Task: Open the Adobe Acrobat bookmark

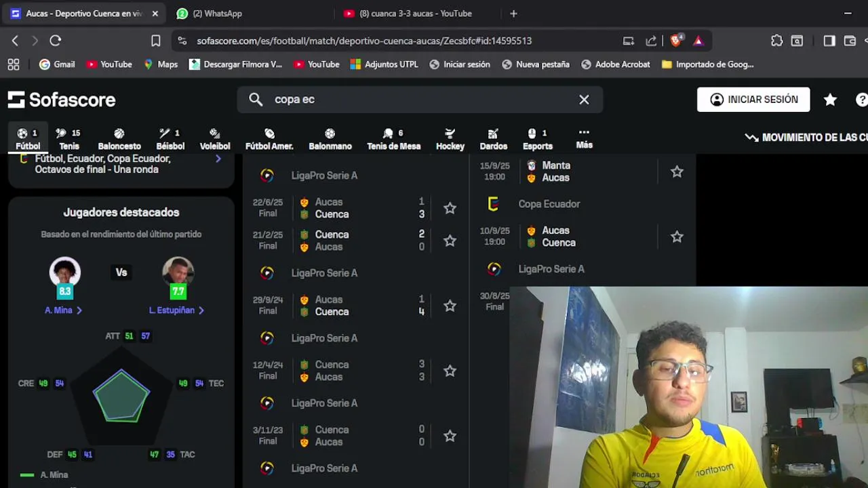Action: pyautogui.click(x=616, y=64)
